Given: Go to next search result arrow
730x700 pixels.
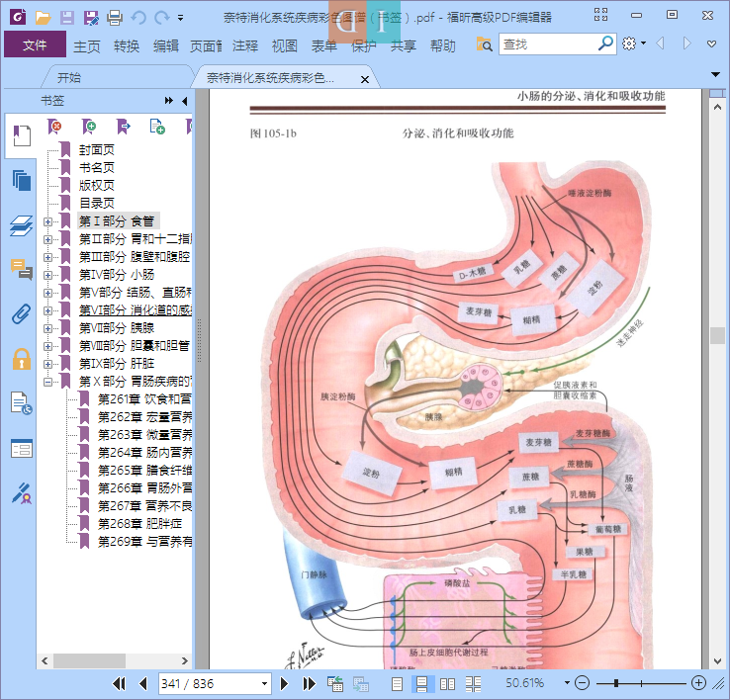Looking at the screenshot, I should coord(686,44).
